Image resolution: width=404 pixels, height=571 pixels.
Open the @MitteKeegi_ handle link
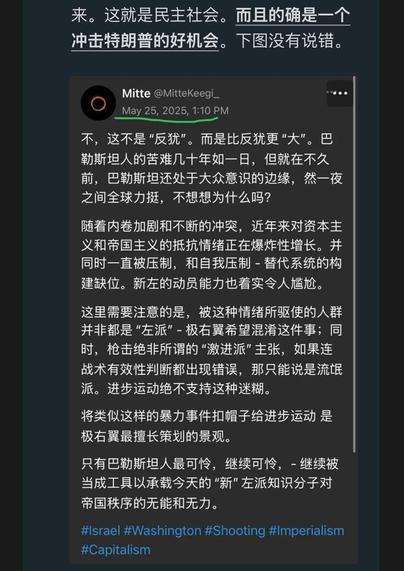point(186,94)
